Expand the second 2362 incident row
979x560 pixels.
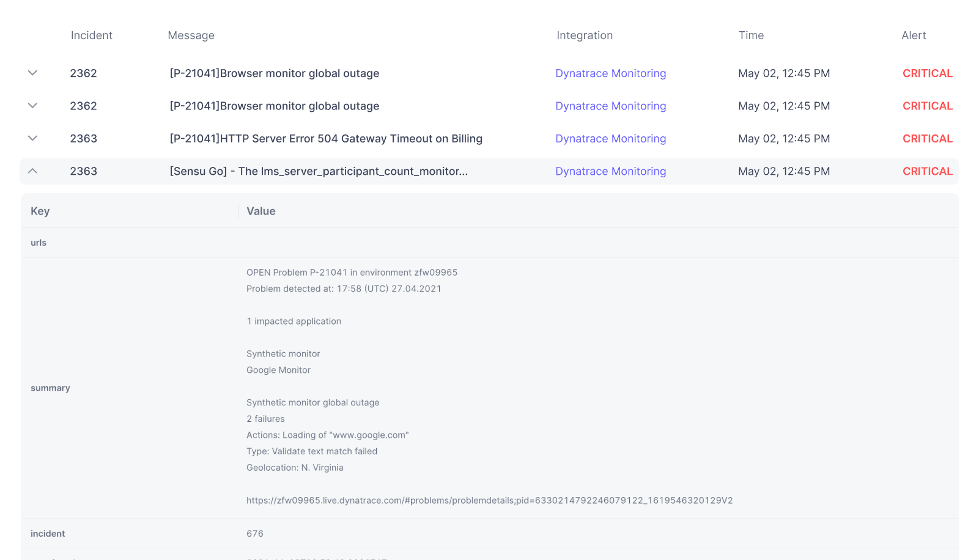tap(32, 105)
